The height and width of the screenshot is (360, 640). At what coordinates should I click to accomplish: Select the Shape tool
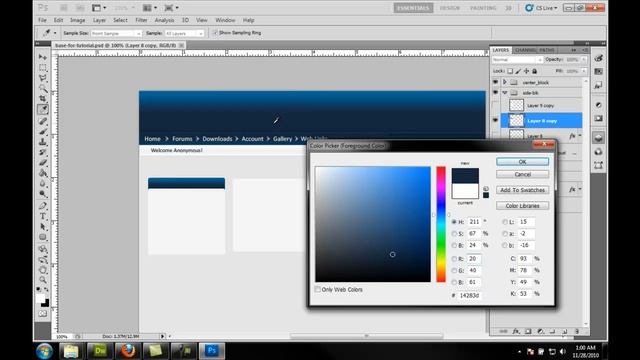[x=43, y=237]
